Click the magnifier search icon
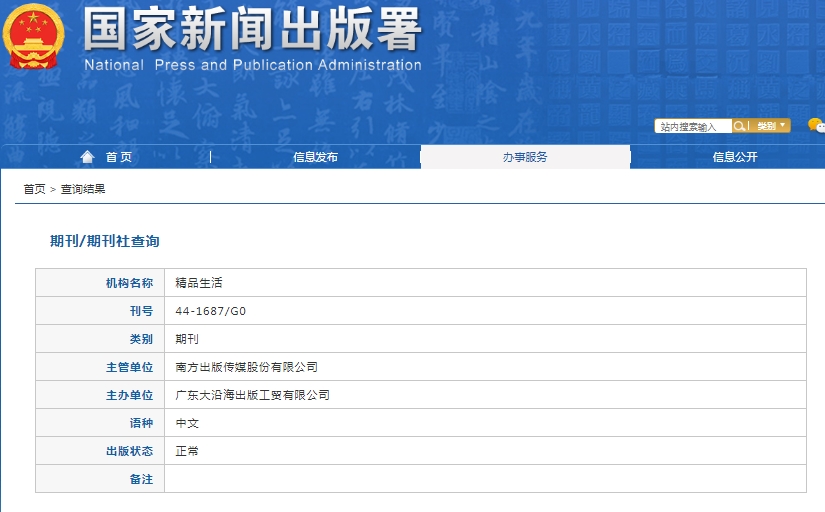Viewport: 825px width, 512px height. pyautogui.click(x=740, y=126)
